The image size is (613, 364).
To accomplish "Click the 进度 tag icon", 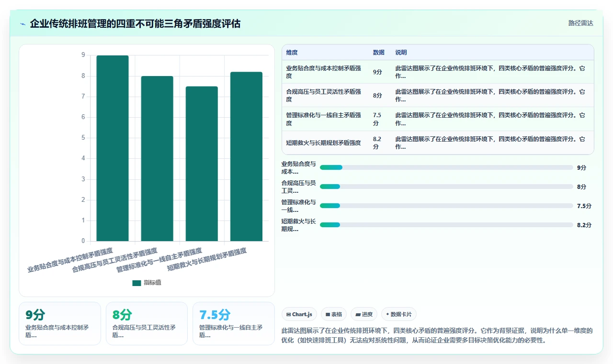I will pos(358,314).
